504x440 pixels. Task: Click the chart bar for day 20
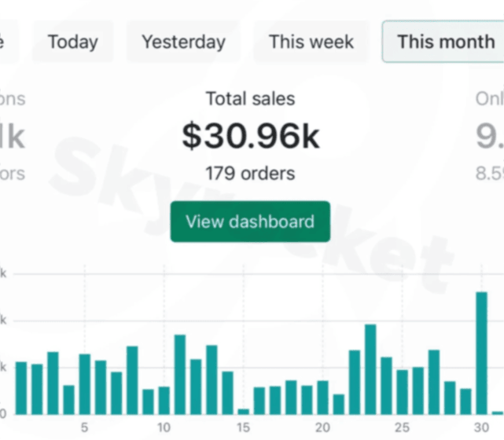[x=322, y=397]
